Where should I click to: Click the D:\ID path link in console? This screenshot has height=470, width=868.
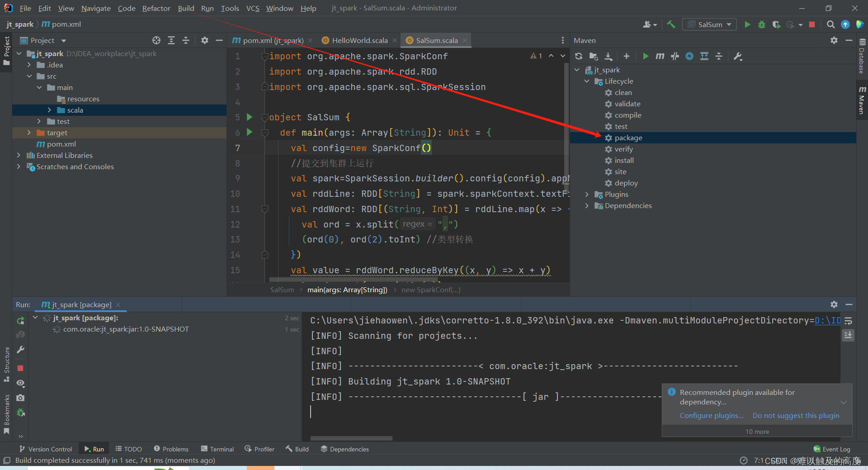click(827, 320)
